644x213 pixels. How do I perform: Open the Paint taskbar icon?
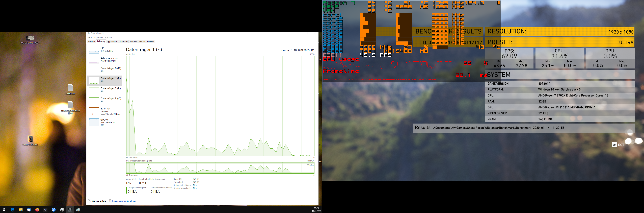tap(78, 210)
